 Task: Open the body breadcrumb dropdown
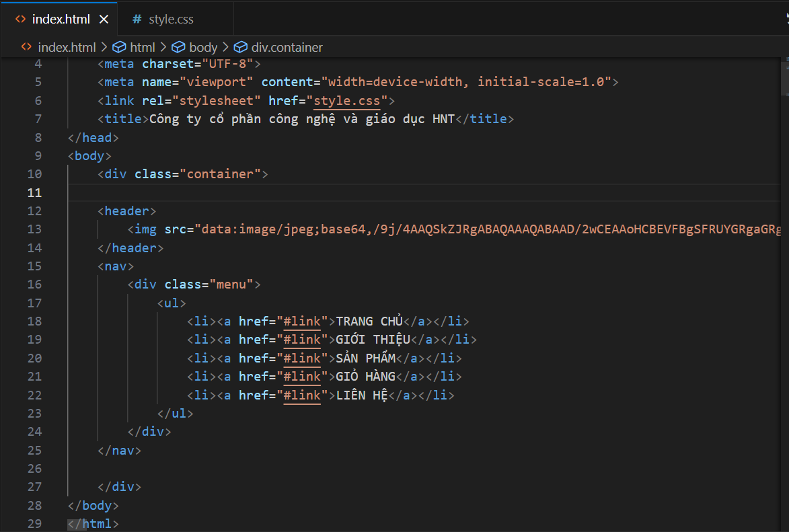[x=203, y=47]
